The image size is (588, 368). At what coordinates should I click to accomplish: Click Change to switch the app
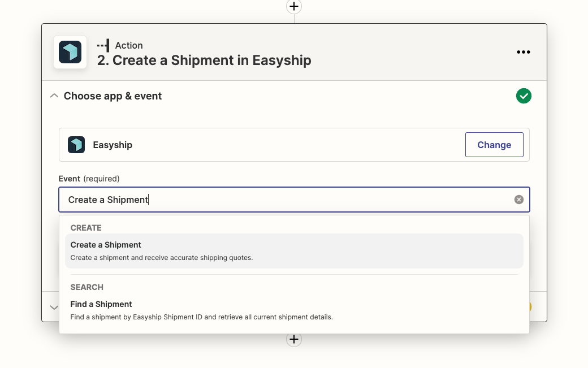(x=494, y=145)
